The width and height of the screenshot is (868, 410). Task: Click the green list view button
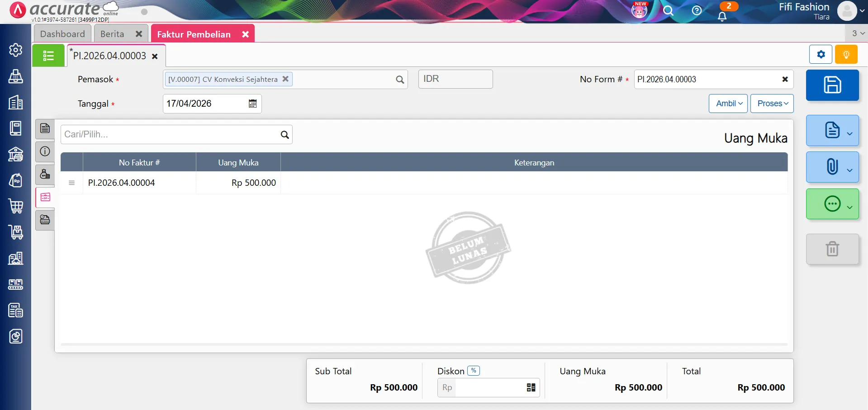[x=48, y=56]
